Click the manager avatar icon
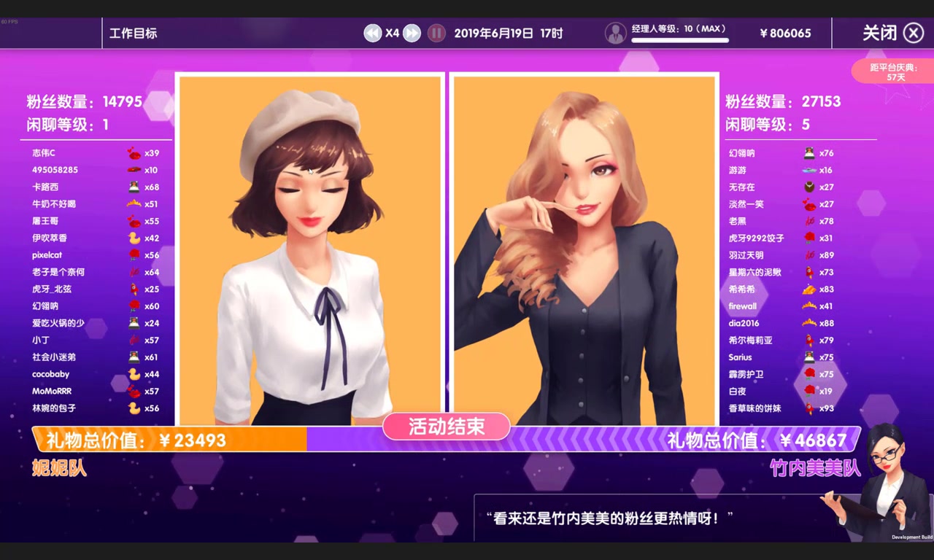The width and height of the screenshot is (934, 560). click(x=616, y=33)
